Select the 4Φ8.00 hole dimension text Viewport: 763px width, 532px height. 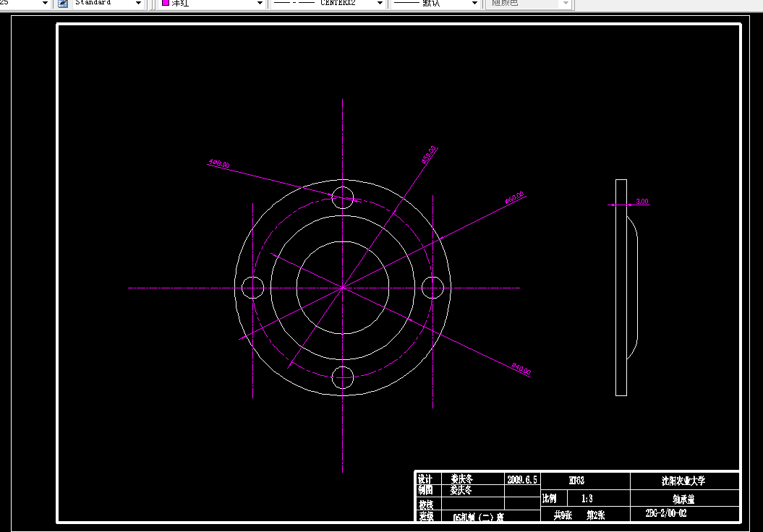(x=219, y=163)
